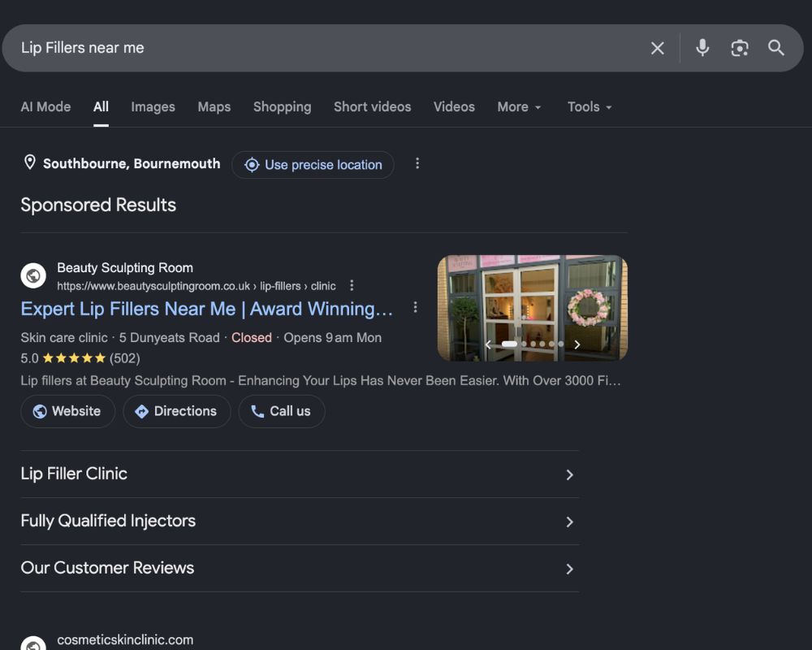Select the All results tab
The image size is (812, 650).
[101, 106]
